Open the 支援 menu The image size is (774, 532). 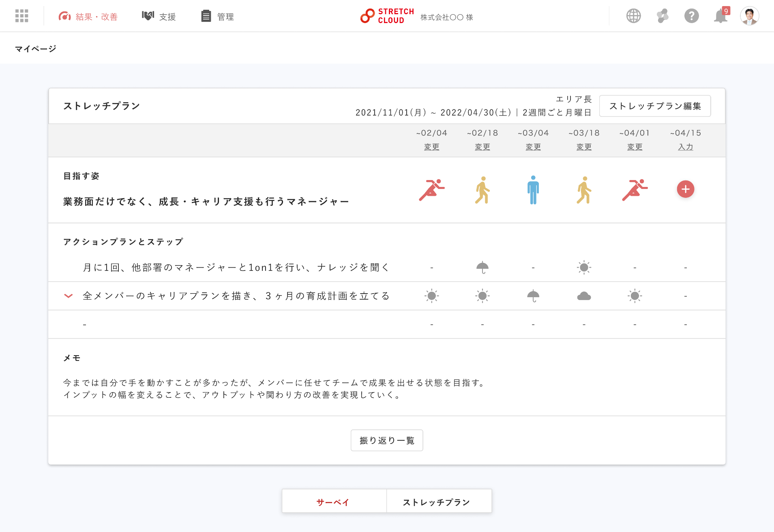click(x=159, y=17)
